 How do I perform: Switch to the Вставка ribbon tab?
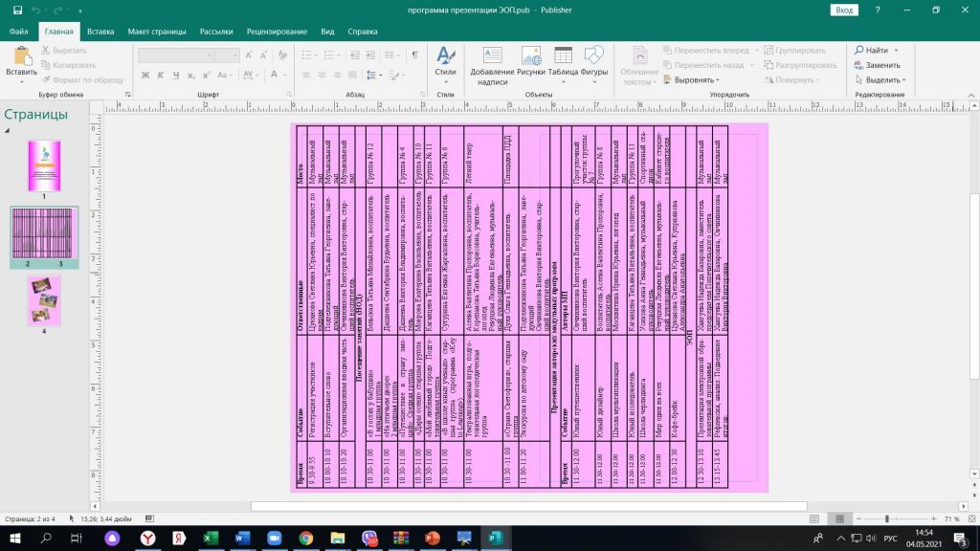(x=100, y=31)
